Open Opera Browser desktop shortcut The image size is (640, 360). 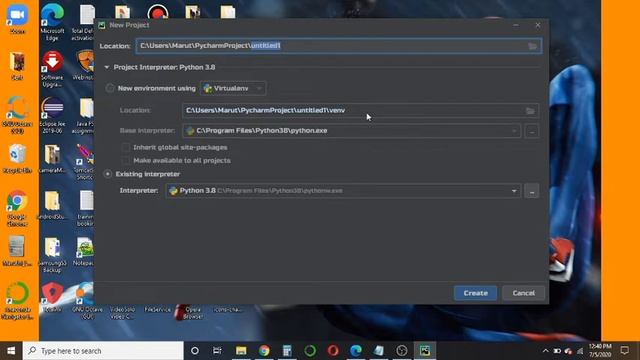pyautogui.click(x=192, y=312)
